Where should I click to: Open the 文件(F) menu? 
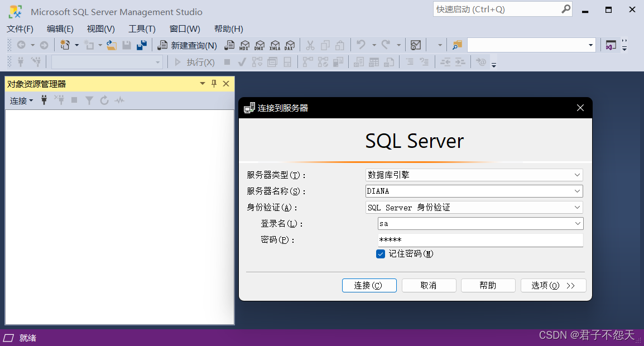[20, 29]
